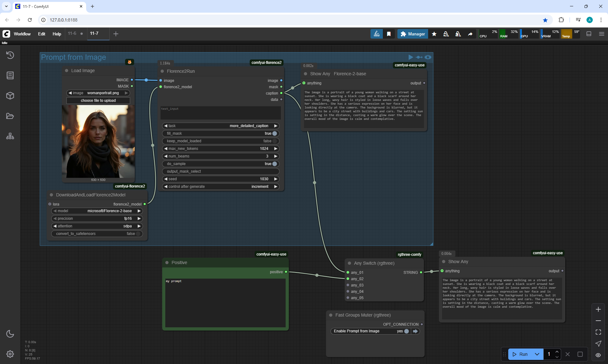Image resolution: width=608 pixels, height=364 pixels.
Task: Open the Workflow menu
Action: (22, 34)
